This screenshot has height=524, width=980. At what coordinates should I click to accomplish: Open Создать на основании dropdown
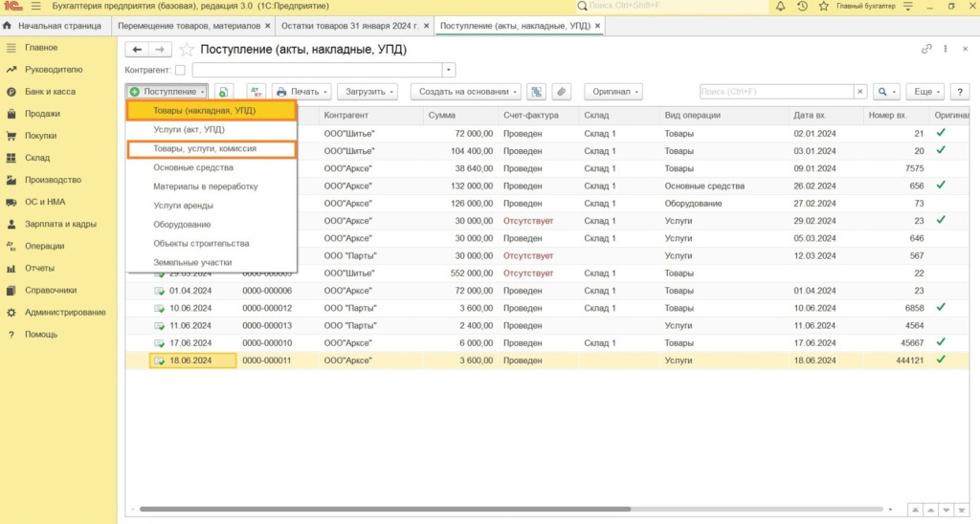[x=466, y=92]
